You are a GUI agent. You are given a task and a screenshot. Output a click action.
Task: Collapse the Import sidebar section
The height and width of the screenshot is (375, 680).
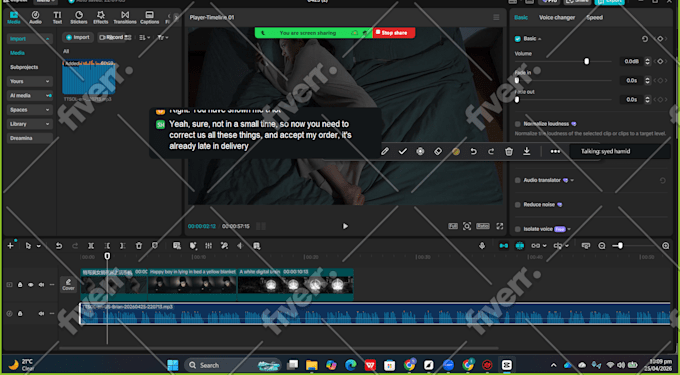pyautogui.click(x=47, y=39)
